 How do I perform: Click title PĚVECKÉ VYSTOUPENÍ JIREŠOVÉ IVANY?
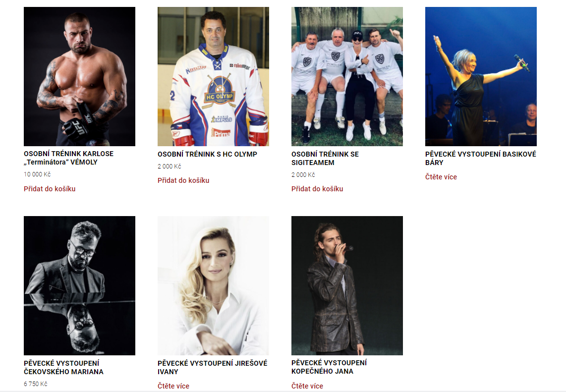[x=212, y=367]
